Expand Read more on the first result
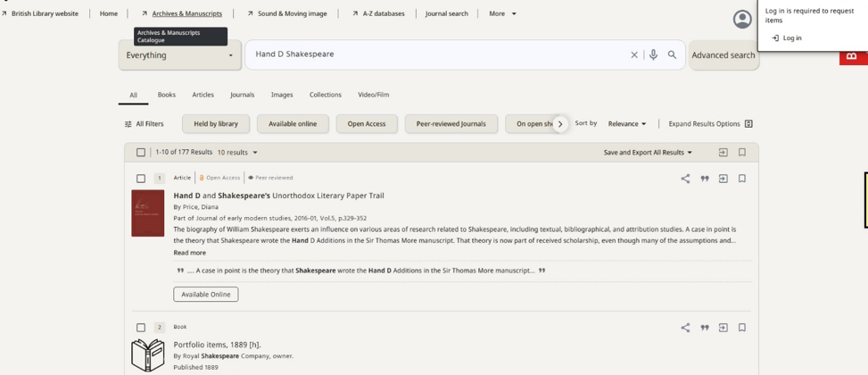This screenshot has width=868, height=375. pyautogui.click(x=190, y=253)
